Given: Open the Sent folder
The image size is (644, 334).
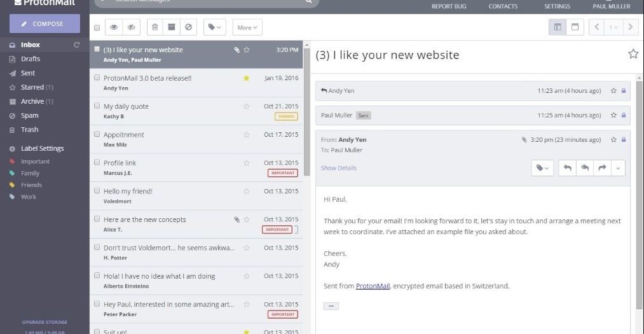Looking at the screenshot, I should pos(28,73).
